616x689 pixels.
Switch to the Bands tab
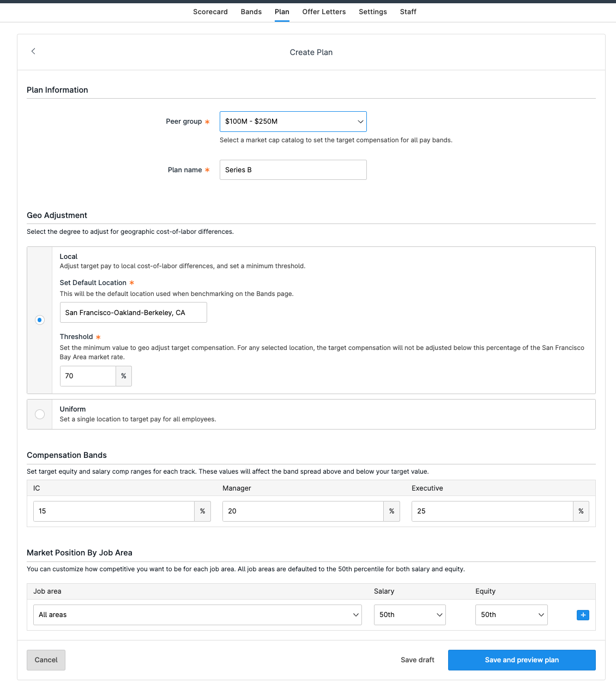(251, 11)
